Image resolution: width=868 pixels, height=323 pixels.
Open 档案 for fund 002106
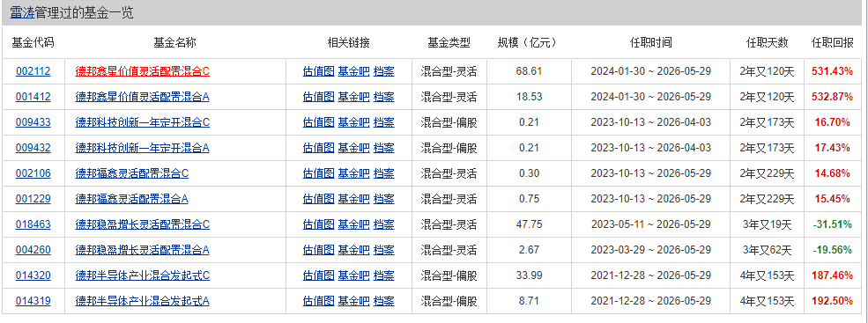click(383, 173)
